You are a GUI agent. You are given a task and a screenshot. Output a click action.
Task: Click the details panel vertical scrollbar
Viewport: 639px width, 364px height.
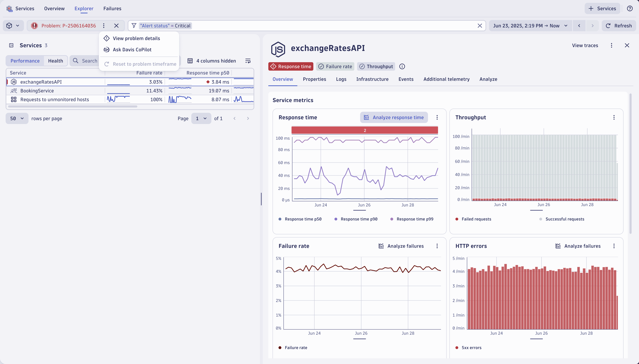tap(631, 164)
